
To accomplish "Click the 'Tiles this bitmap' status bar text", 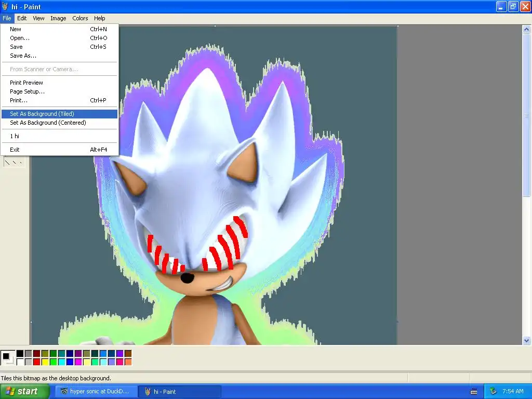I will pyautogui.click(x=56, y=378).
